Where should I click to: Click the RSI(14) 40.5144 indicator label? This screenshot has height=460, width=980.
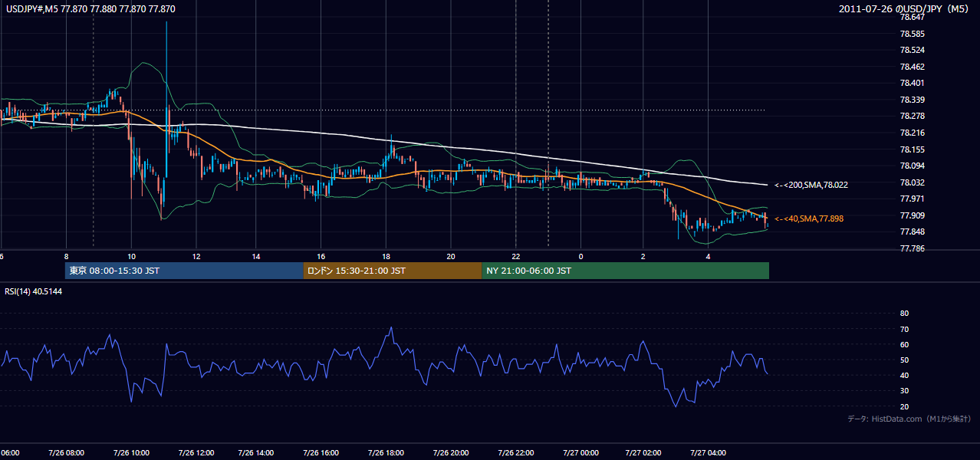click(34, 291)
